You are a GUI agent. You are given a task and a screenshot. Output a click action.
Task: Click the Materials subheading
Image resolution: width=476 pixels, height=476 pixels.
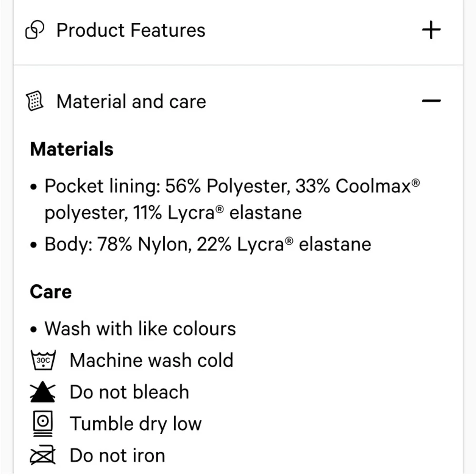coord(72,149)
